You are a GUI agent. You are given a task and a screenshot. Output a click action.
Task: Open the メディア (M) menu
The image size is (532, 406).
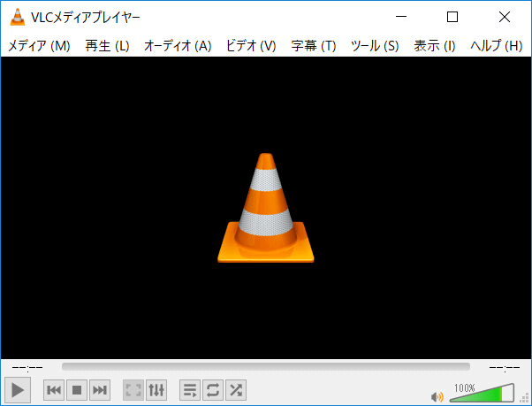[x=39, y=46]
